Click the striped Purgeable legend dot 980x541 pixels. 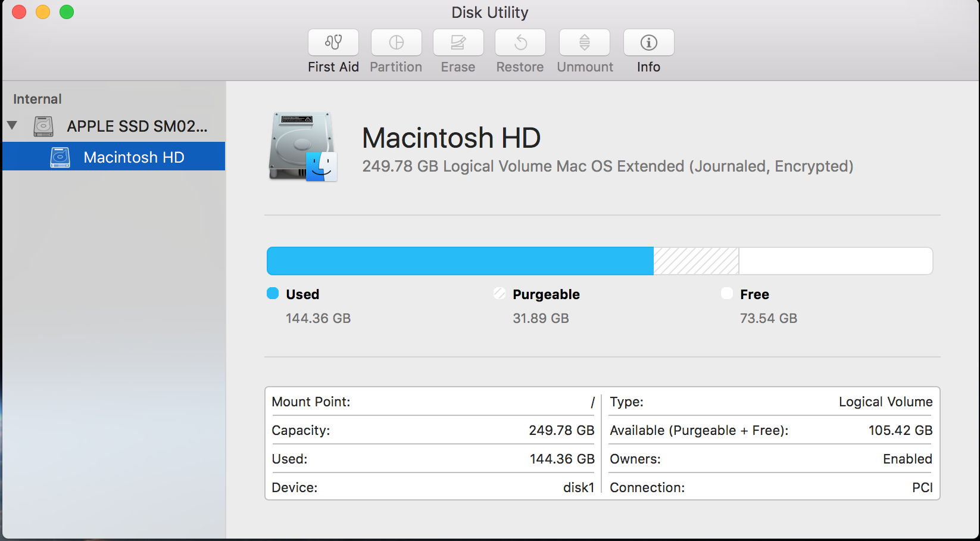click(x=500, y=293)
